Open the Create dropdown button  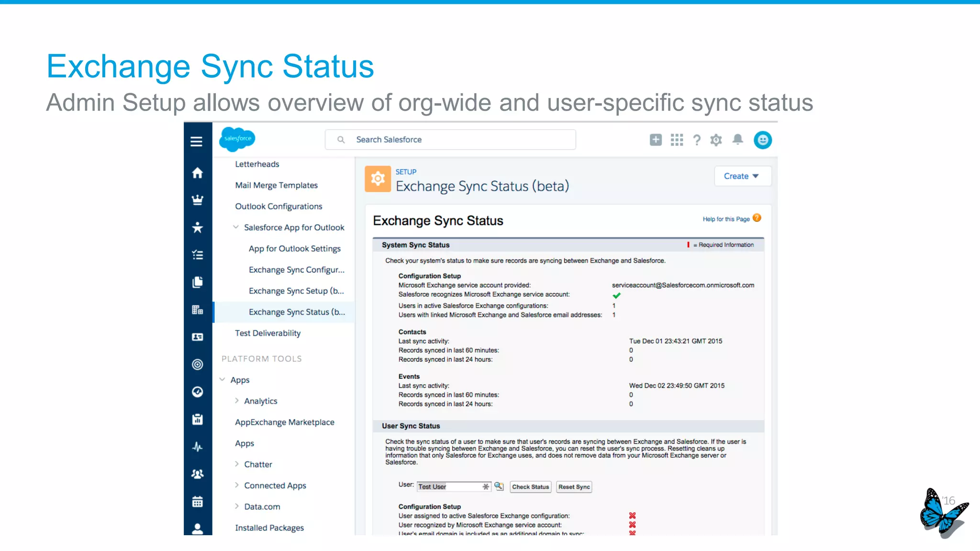pyautogui.click(x=743, y=176)
